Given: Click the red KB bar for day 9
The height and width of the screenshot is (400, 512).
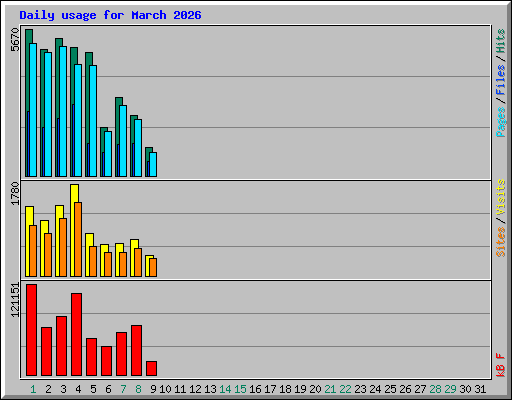Looking at the screenshot, I should pos(151,368).
